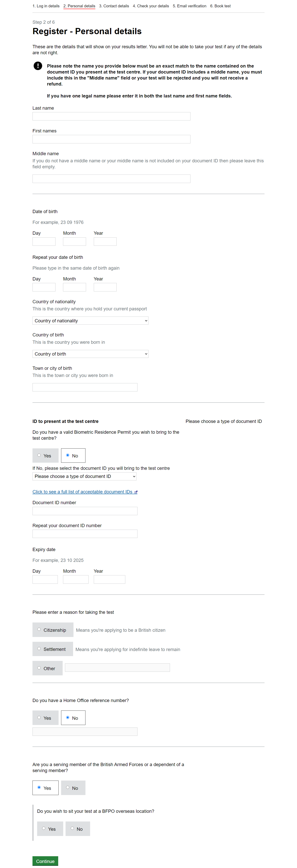This screenshot has height=868, width=297.
Task: Open the type of document ID dropdown
Action: click(84, 476)
